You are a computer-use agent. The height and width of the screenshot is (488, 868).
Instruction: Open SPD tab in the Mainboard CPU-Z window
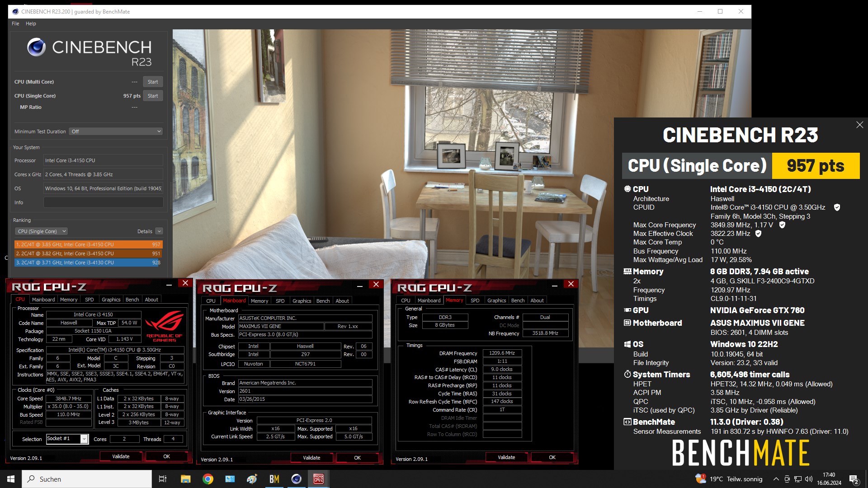pyautogui.click(x=280, y=301)
